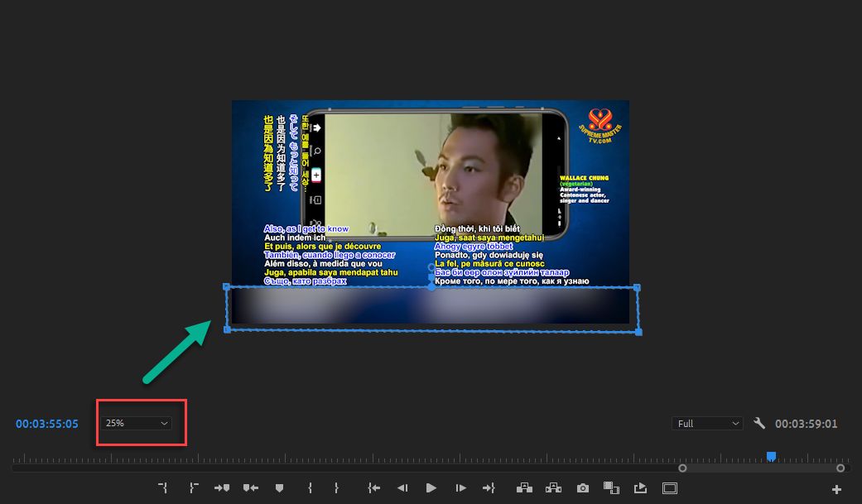The image size is (862, 504).
Task: Click the duration timecode 00:03:59:01
Action: pos(806,424)
